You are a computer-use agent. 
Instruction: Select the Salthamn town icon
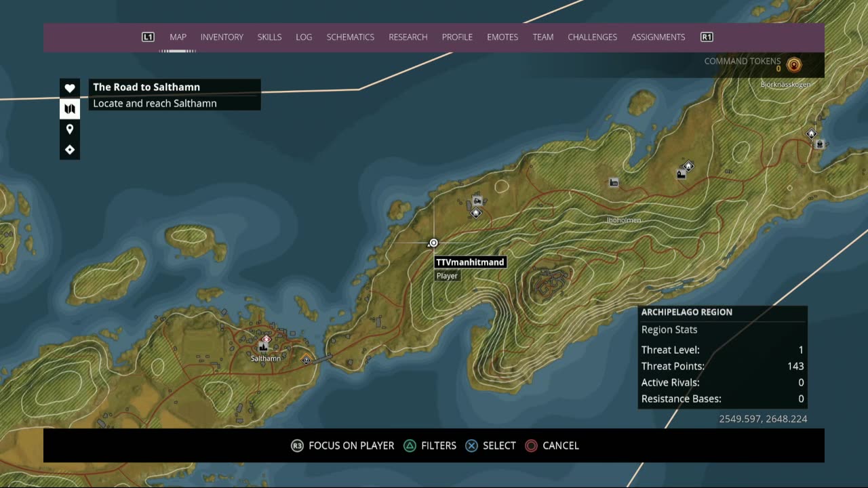click(262, 346)
